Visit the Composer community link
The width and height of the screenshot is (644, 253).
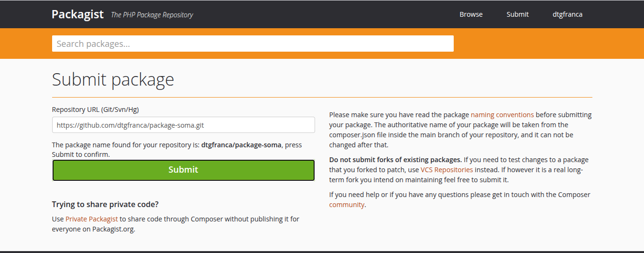(x=347, y=205)
